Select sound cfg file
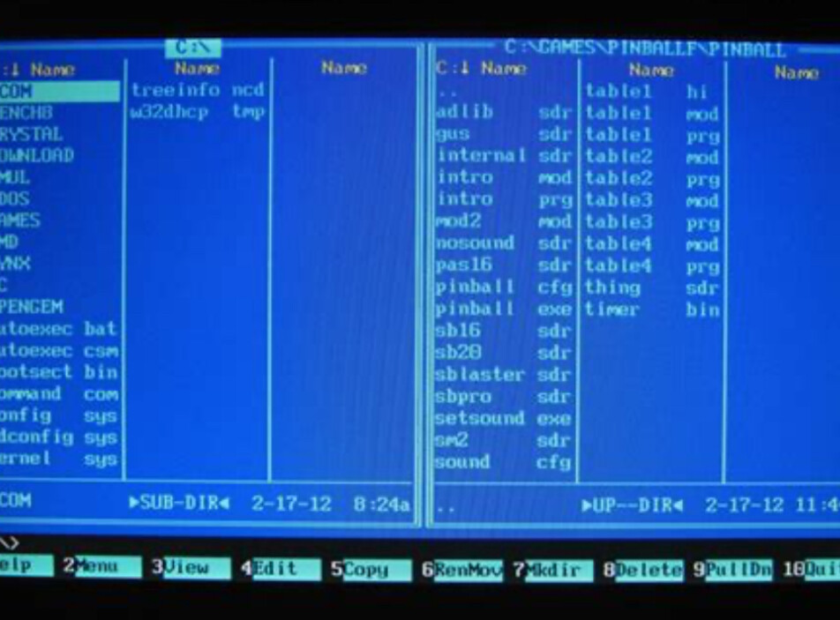 (x=504, y=462)
